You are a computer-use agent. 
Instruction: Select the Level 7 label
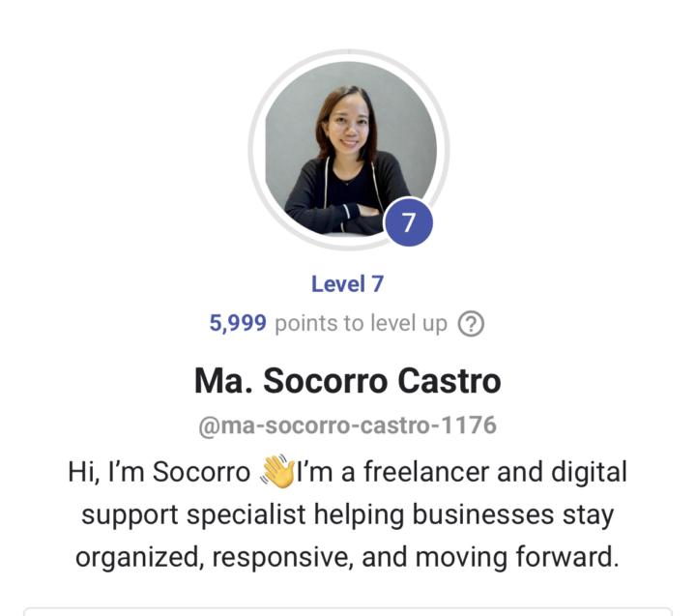[x=347, y=283]
